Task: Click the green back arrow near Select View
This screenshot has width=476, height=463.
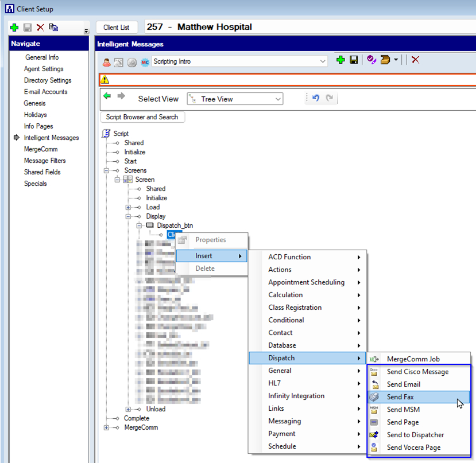Action: pyautogui.click(x=107, y=96)
